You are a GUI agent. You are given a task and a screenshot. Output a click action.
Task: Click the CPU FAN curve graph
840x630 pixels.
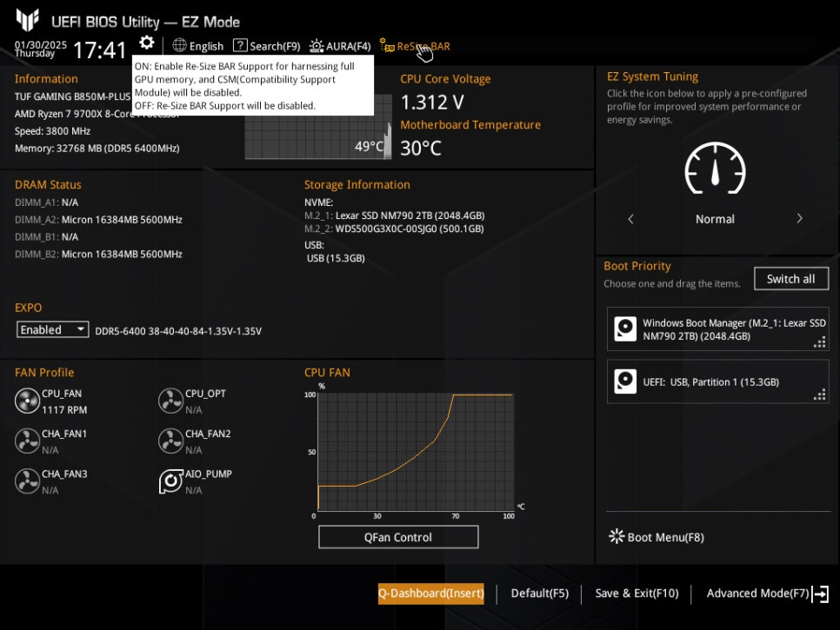coord(416,452)
